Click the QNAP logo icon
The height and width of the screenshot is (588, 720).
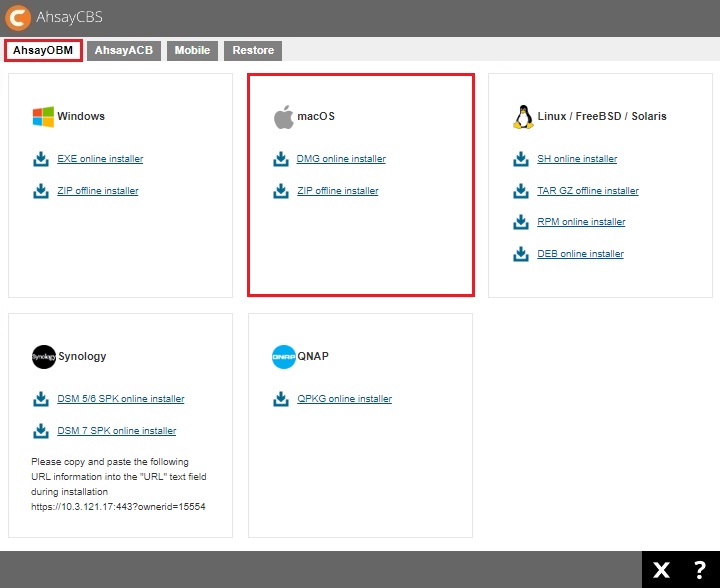(284, 356)
